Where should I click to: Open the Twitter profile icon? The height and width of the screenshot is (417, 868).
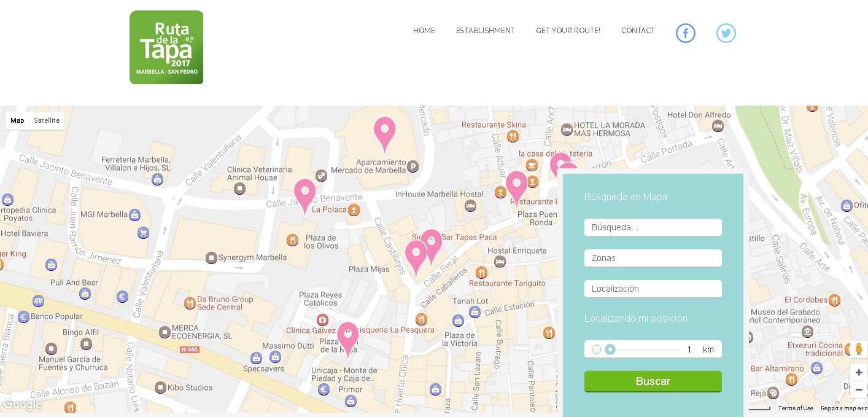coord(726,33)
